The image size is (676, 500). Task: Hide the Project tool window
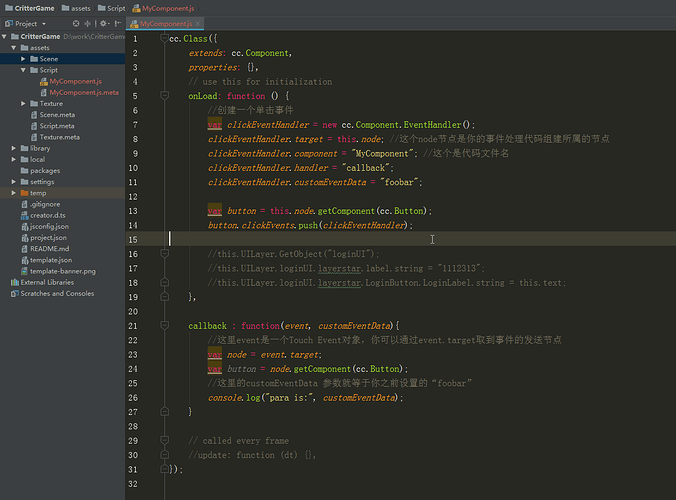point(117,22)
